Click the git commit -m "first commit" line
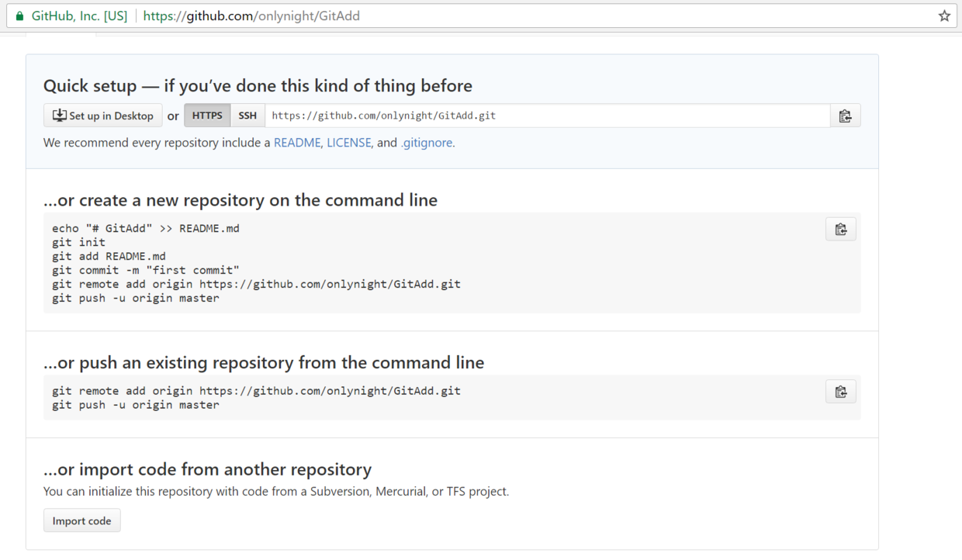 pyautogui.click(x=146, y=270)
